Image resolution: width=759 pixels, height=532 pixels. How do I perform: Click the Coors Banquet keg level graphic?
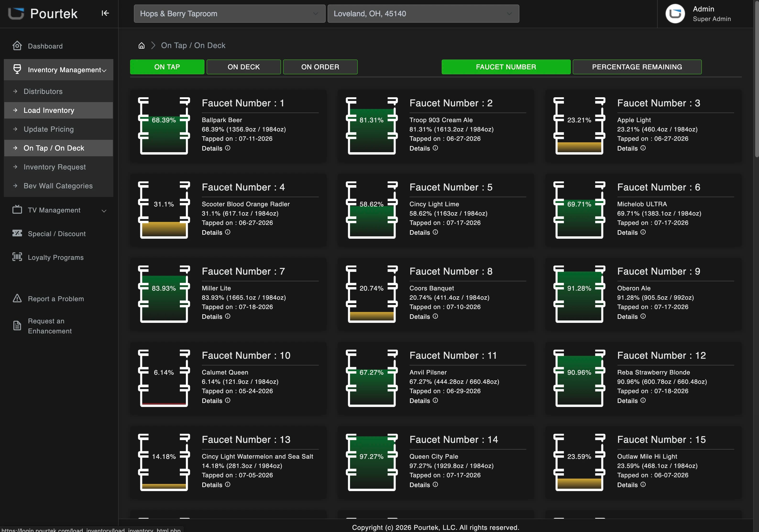[372, 294]
